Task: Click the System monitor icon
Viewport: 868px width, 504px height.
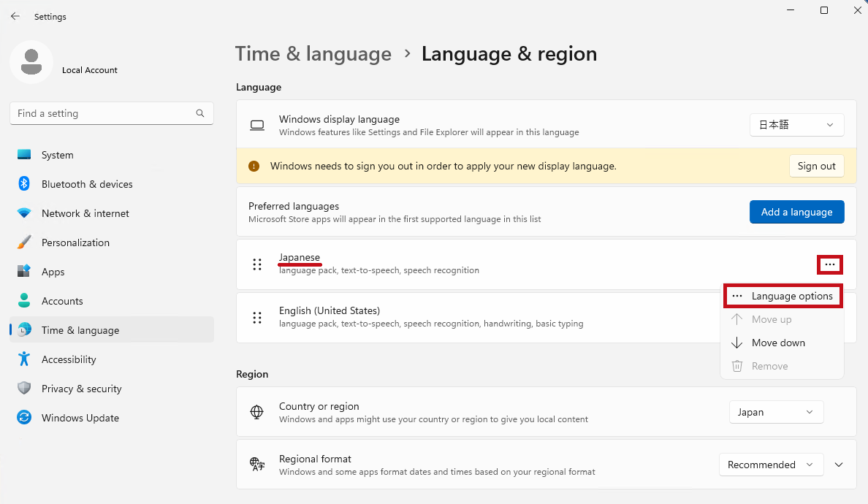Action: [x=24, y=155]
